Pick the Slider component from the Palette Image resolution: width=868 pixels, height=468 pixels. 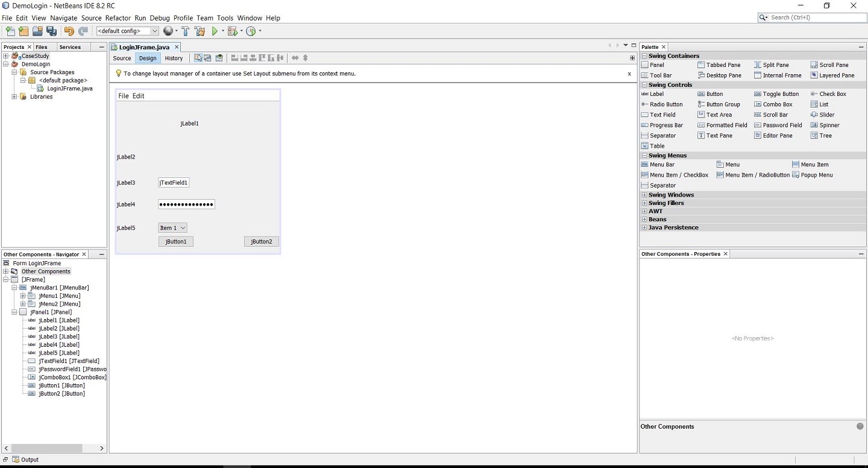(x=826, y=115)
